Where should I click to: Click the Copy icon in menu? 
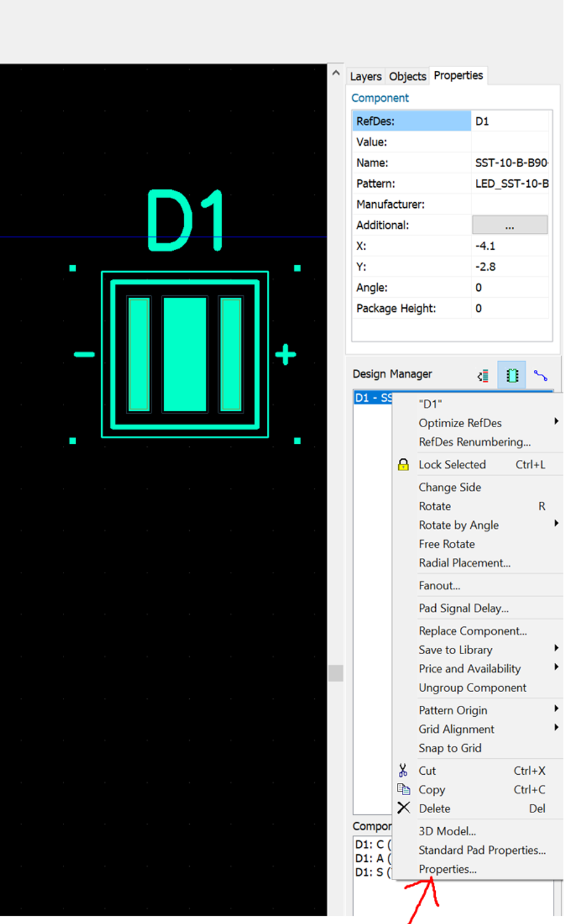(x=403, y=790)
